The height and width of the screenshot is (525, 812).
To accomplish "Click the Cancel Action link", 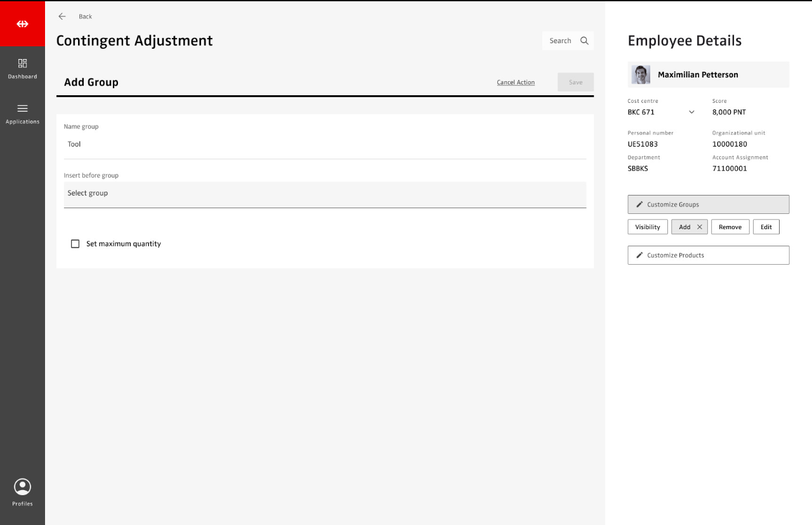I will click(515, 83).
